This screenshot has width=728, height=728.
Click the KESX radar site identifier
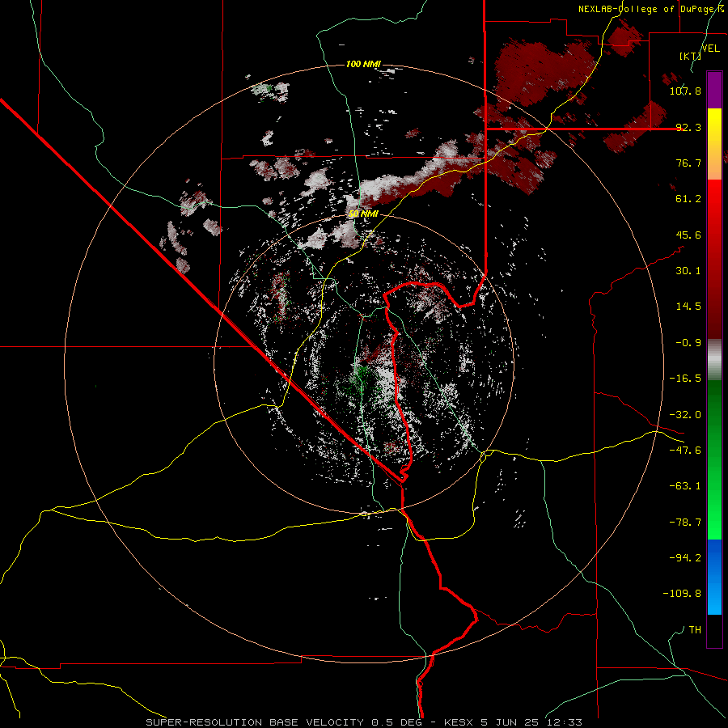click(x=459, y=722)
